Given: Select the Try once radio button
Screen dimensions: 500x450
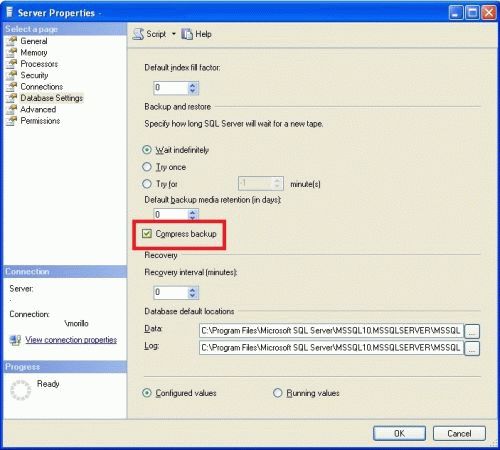Looking at the screenshot, I should tap(147, 167).
